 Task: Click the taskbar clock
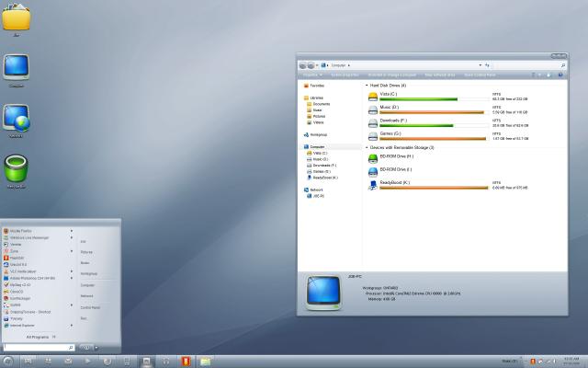coord(571,362)
